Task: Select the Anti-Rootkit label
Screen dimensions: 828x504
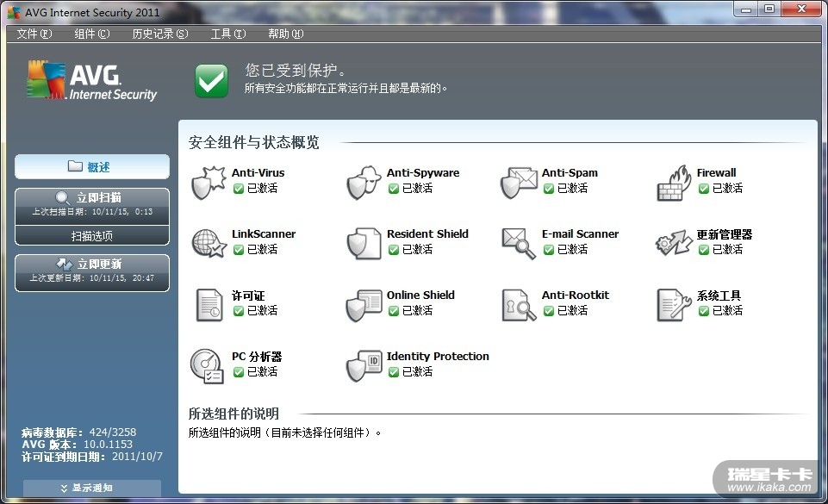Action: (575, 295)
